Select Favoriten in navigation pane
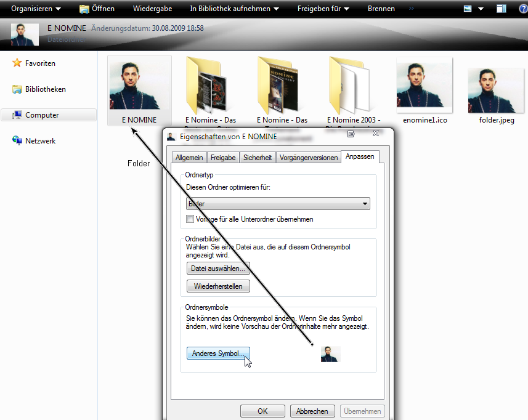 [x=40, y=63]
